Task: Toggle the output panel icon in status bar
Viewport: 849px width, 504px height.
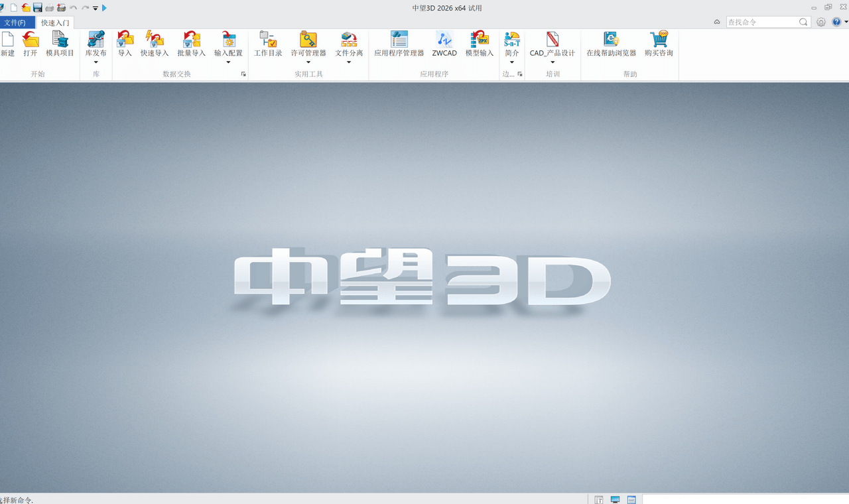Action: click(631, 499)
